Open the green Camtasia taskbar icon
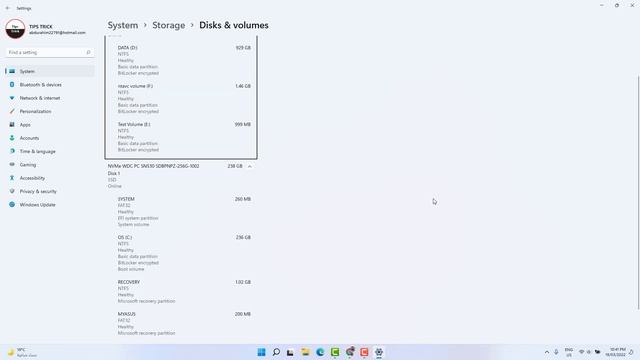Viewport: 640px width, 360px height. pos(335,352)
